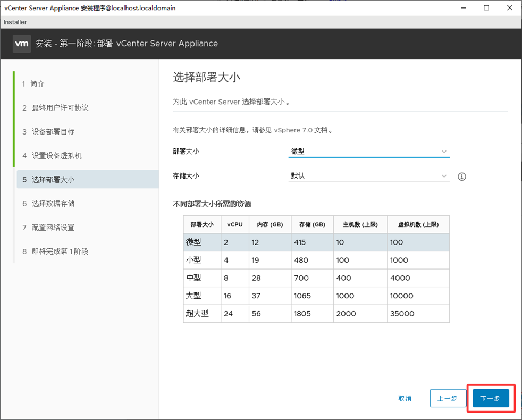The width and height of the screenshot is (522, 420).
Task: Select the 超大型 row in the table
Action: click(316, 314)
